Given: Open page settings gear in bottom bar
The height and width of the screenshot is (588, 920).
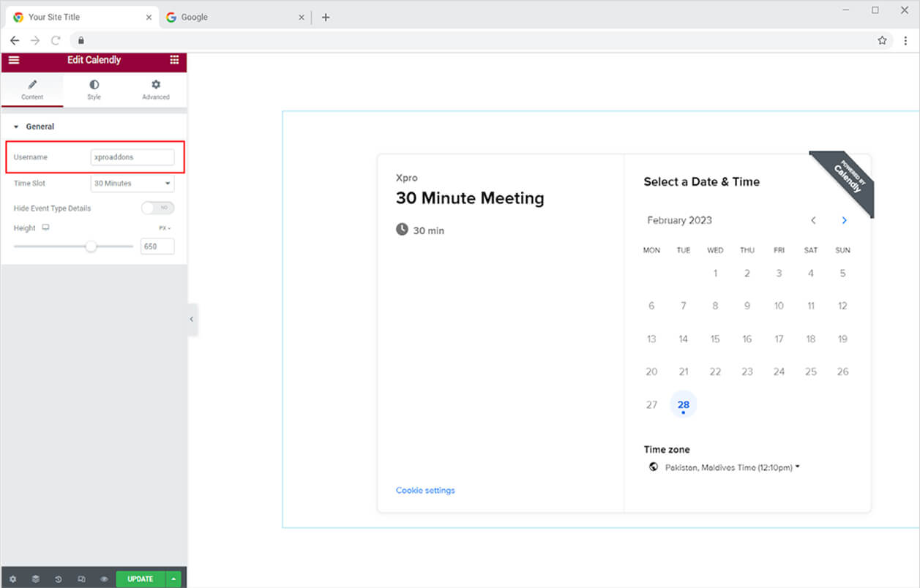Looking at the screenshot, I should pyautogui.click(x=12, y=579).
